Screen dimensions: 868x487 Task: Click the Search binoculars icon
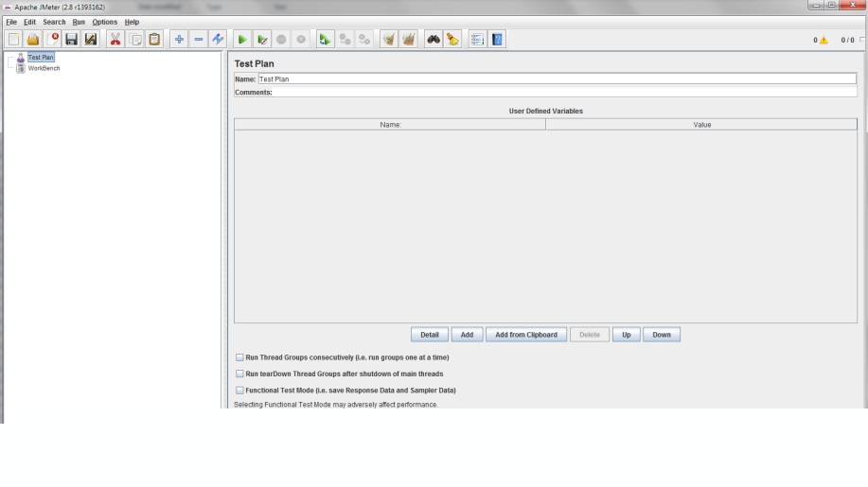coord(434,40)
